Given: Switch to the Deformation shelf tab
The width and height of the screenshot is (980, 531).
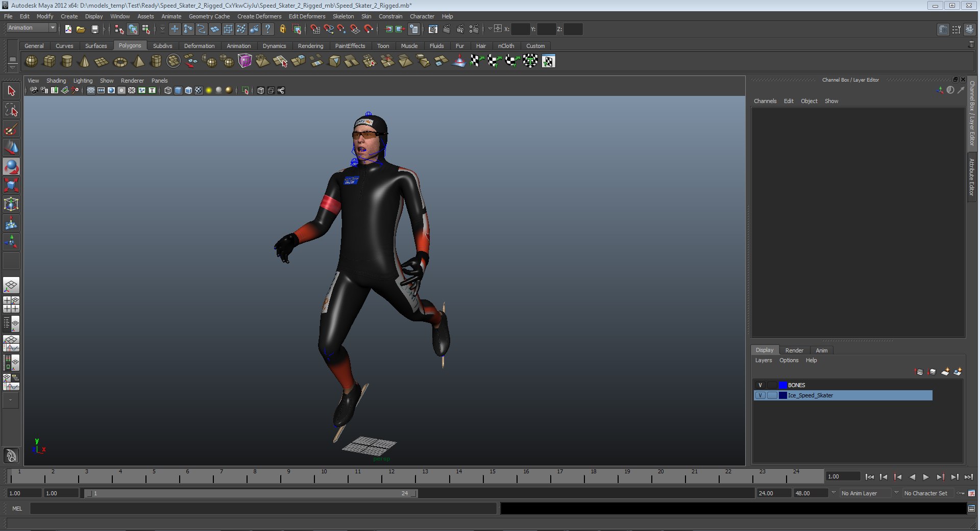Looking at the screenshot, I should (x=199, y=46).
